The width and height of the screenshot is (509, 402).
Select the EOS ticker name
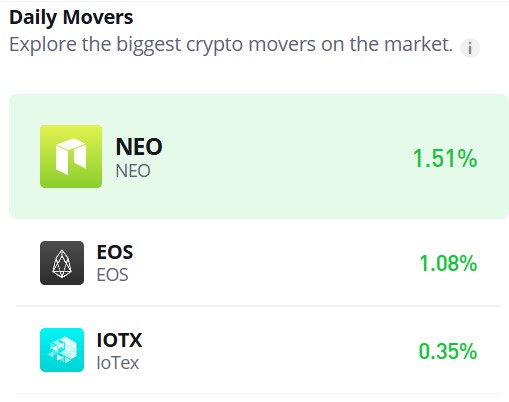[x=115, y=252]
